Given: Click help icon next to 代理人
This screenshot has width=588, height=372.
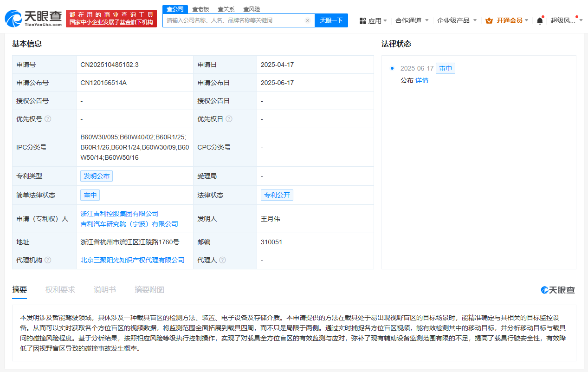Looking at the screenshot, I should 222,260.
